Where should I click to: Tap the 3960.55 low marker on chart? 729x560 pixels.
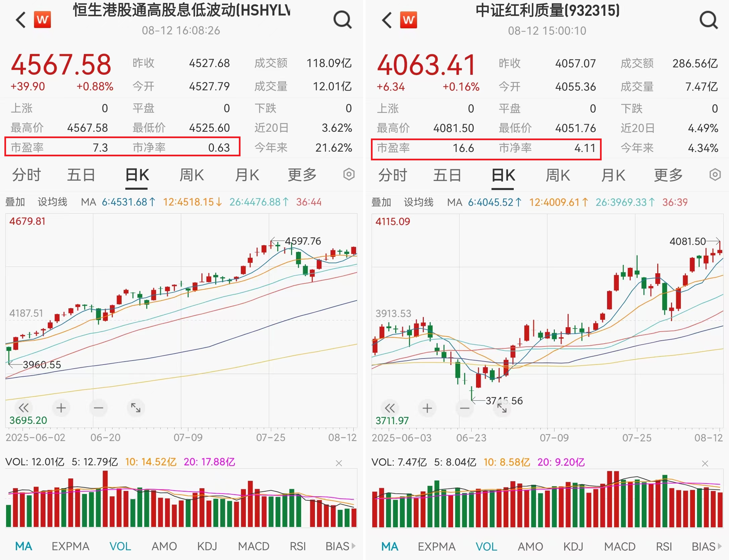42,365
